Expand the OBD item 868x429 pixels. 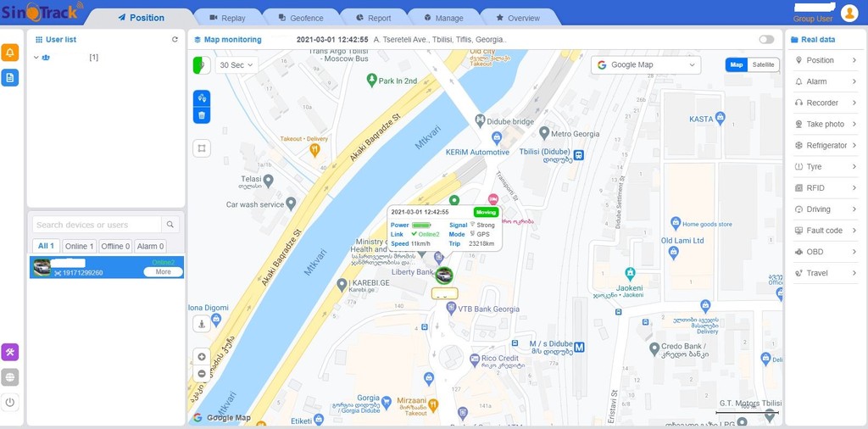(826, 252)
